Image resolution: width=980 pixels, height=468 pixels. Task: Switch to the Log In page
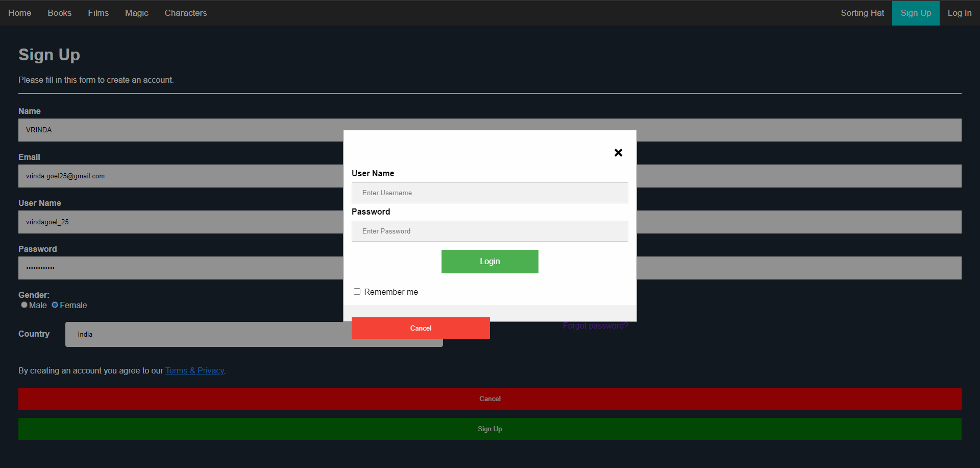(x=959, y=13)
